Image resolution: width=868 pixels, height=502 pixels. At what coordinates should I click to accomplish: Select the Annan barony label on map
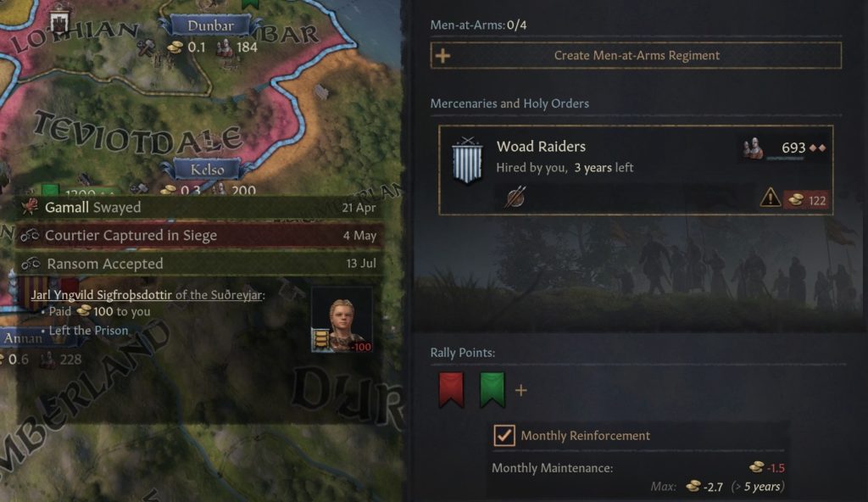22,338
